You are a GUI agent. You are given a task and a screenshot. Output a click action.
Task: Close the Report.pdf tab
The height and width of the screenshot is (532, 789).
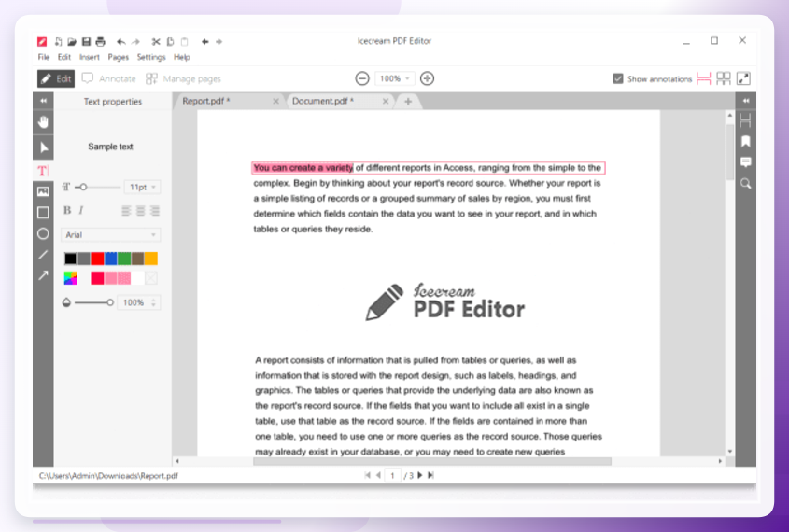(x=275, y=101)
